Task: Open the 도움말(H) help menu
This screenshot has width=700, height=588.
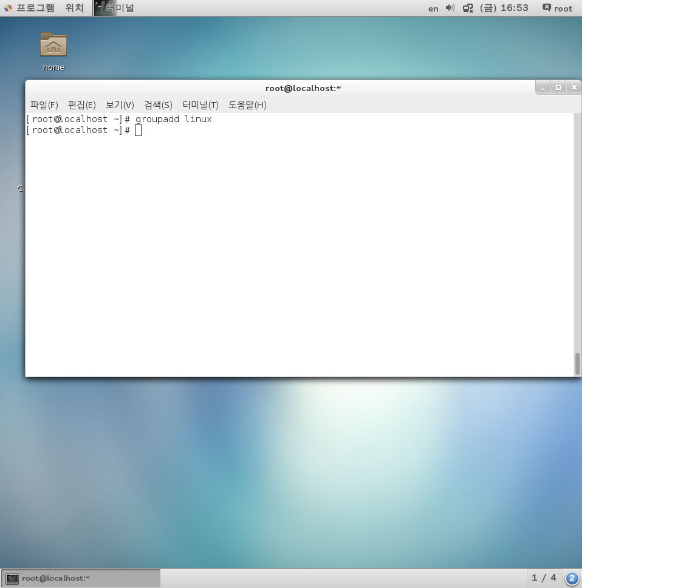Action: coord(247,105)
